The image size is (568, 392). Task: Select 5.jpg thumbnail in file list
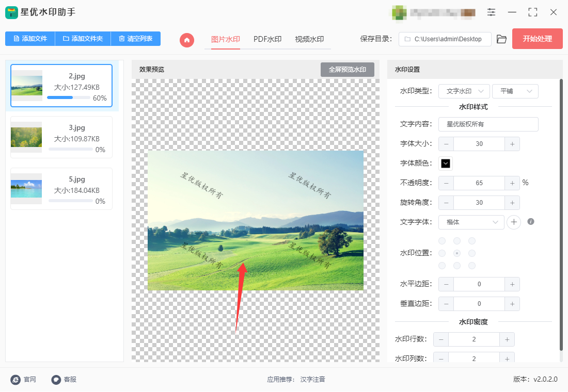[x=26, y=189]
